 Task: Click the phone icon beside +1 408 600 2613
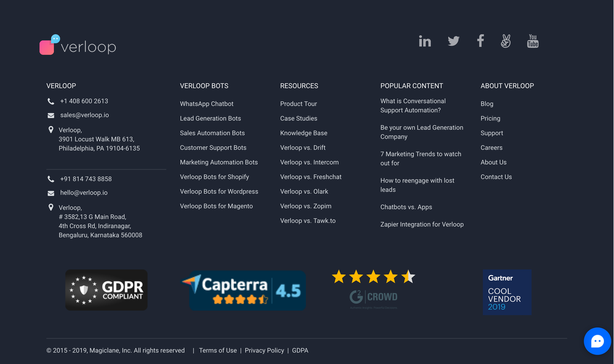coord(51,101)
